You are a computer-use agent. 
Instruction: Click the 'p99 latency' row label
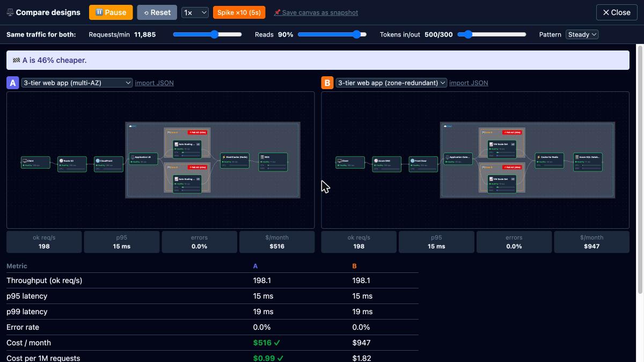tap(27, 312)
